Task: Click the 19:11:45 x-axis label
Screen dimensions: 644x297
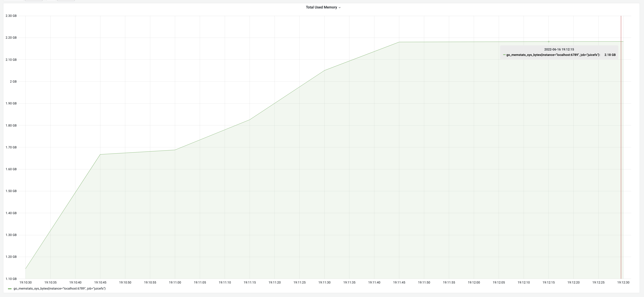Action: coord(399,282)
